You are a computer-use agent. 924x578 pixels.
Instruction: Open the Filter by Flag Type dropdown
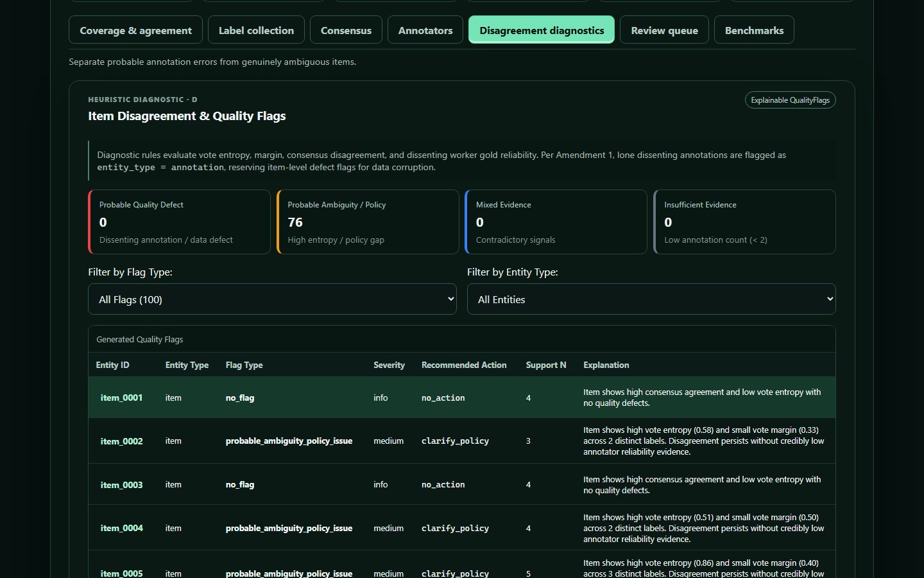click(x=272, y=299)
